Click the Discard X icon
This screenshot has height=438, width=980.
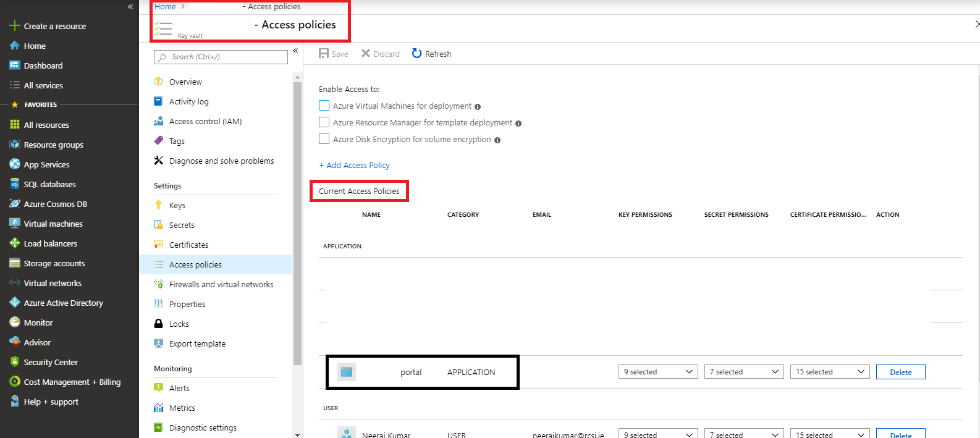(366, 54)
